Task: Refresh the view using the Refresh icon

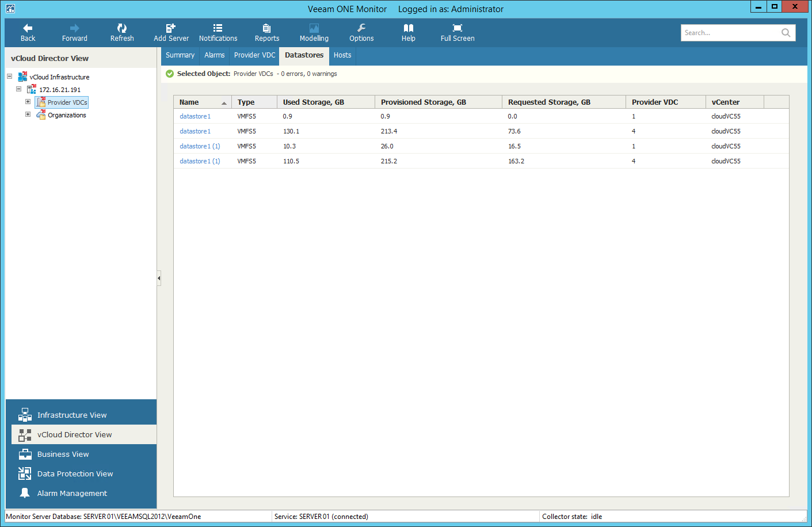Action: pyautogui.click(x=122, y=28)
